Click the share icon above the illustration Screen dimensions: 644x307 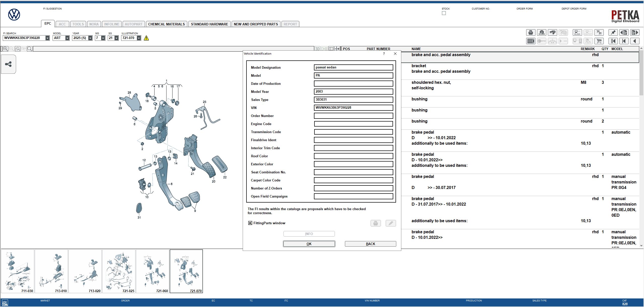(x=8, y=64)
